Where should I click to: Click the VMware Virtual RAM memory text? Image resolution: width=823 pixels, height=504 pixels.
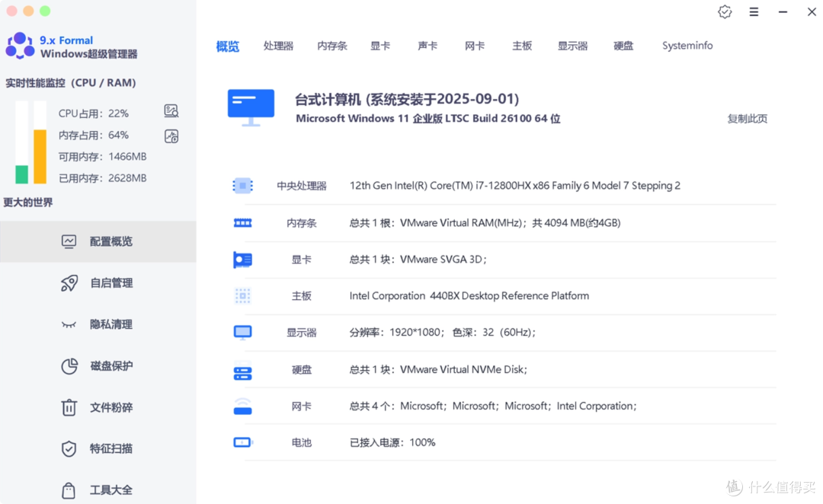[485, 223]
